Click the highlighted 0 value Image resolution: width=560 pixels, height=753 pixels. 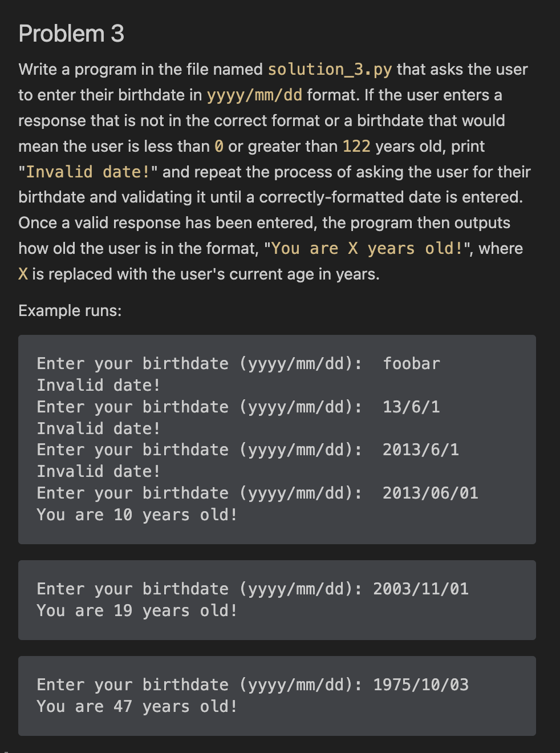pyautogui.click(x=219, y=146)
